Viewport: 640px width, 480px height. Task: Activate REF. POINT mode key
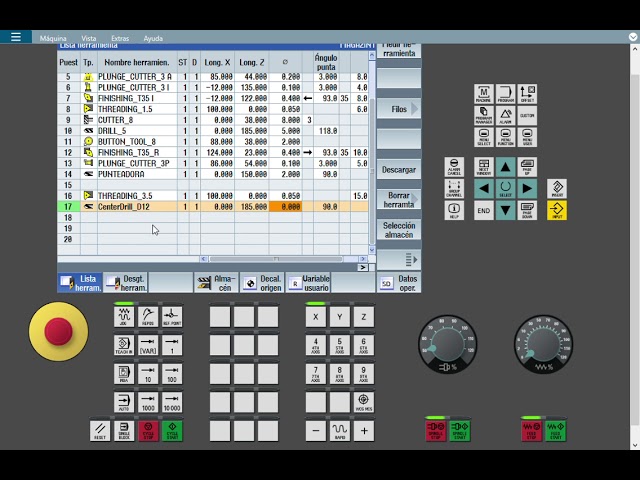pos(172,317)
